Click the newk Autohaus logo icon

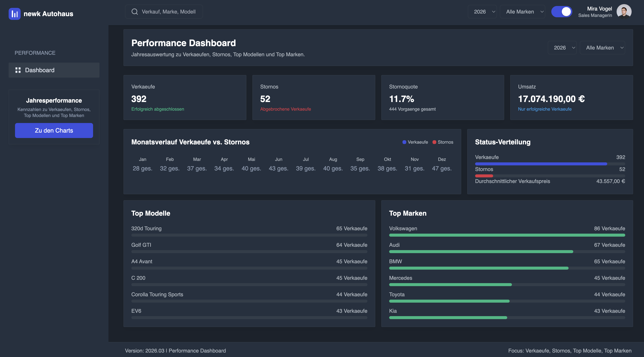coord(14,14)
